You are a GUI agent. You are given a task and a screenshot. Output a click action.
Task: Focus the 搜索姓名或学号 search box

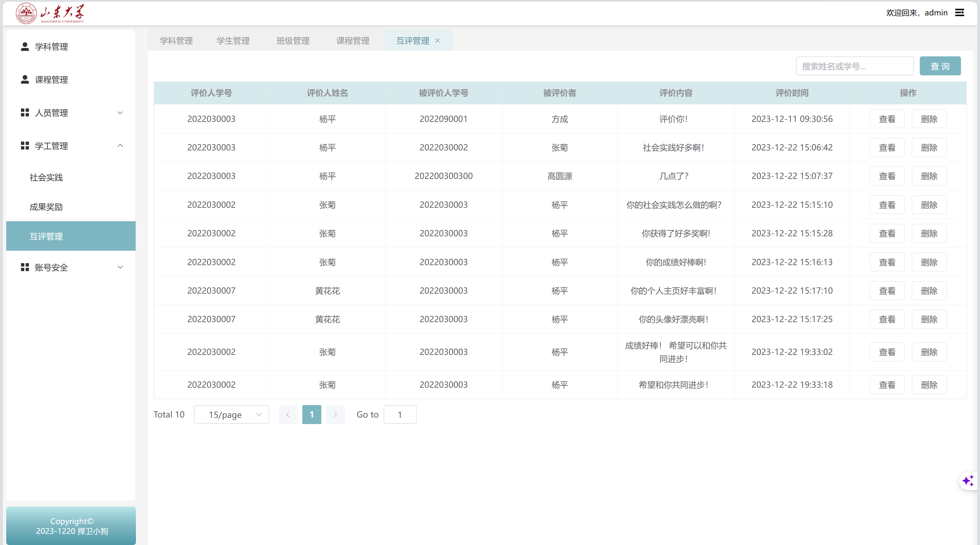[x=855, y=66]
